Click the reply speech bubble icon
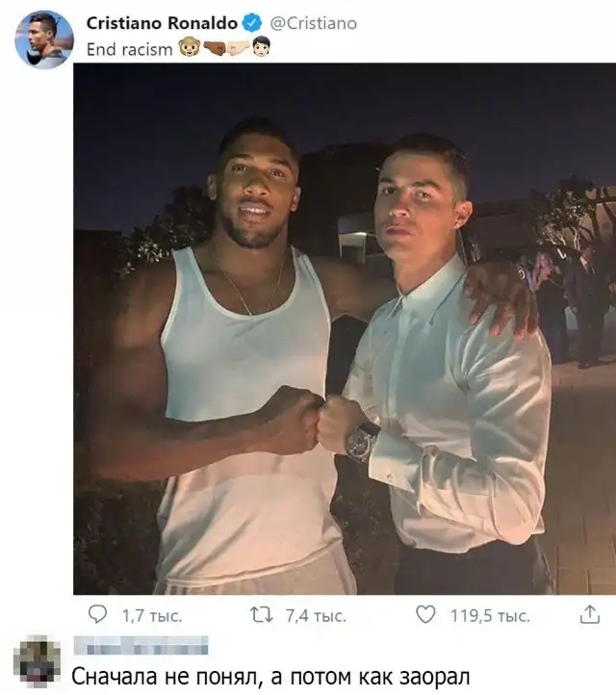616x695 pixels. (97, 615)
